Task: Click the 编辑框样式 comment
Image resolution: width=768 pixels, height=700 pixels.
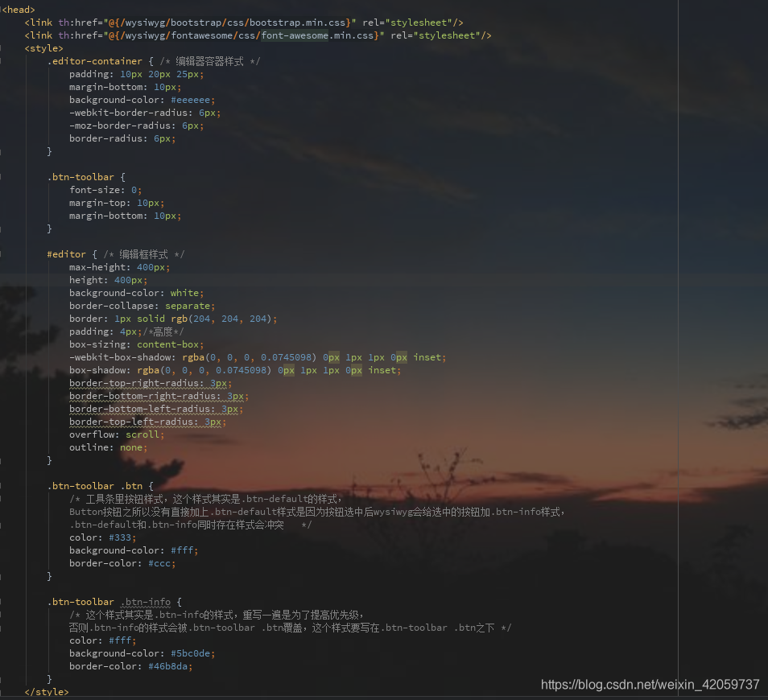Action: [143, 254]
